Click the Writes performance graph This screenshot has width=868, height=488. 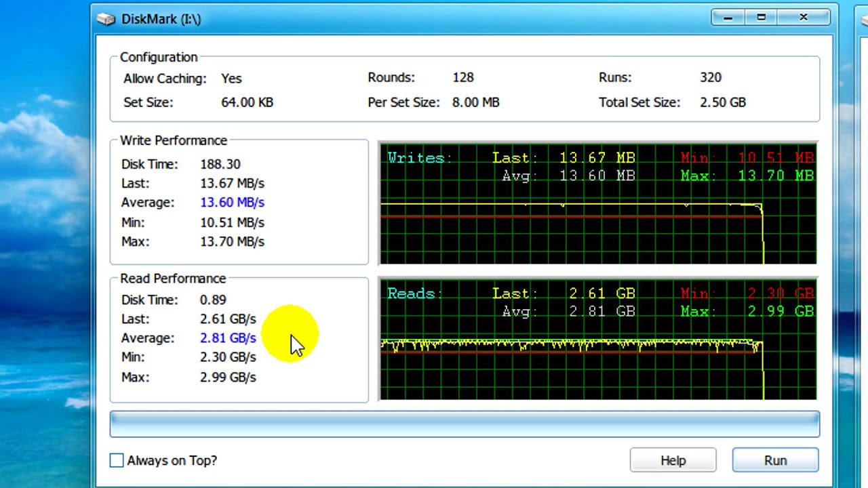(598, 203)
